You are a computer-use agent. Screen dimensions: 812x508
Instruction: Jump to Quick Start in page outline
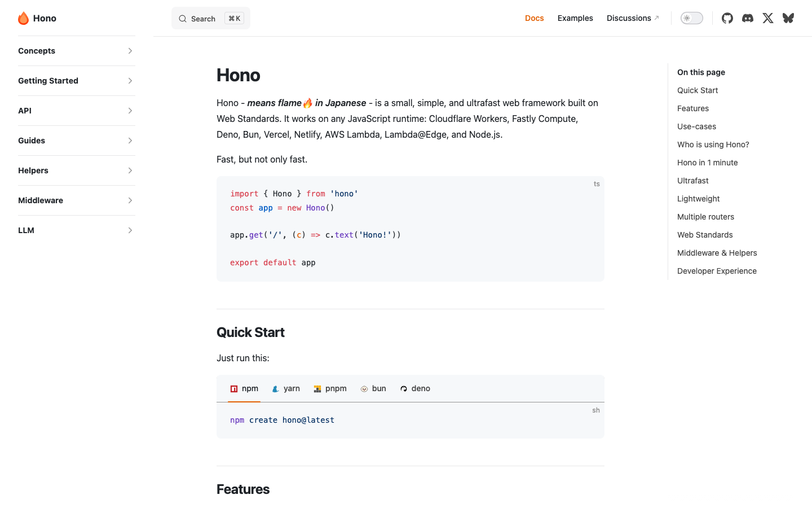point(698,90)
